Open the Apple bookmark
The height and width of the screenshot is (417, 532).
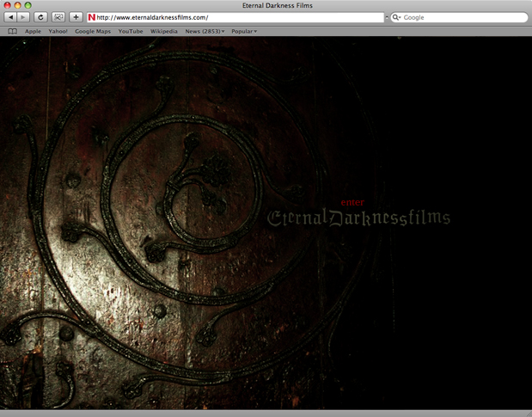point(33,31)
